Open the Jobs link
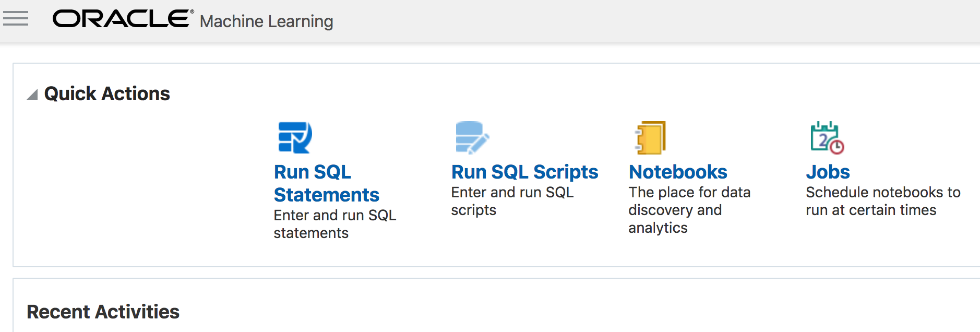 (828, 172)
